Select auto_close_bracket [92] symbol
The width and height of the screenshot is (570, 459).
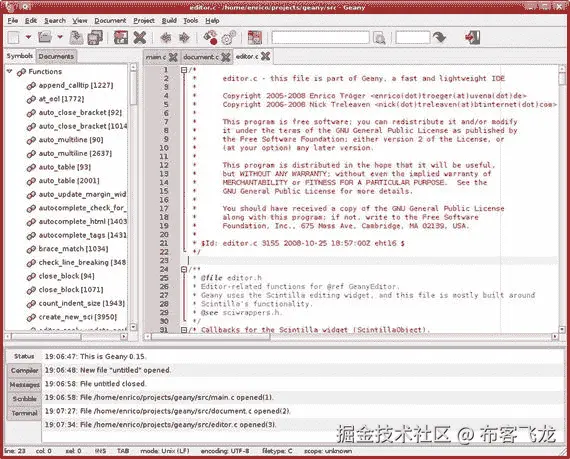(80, 112)
